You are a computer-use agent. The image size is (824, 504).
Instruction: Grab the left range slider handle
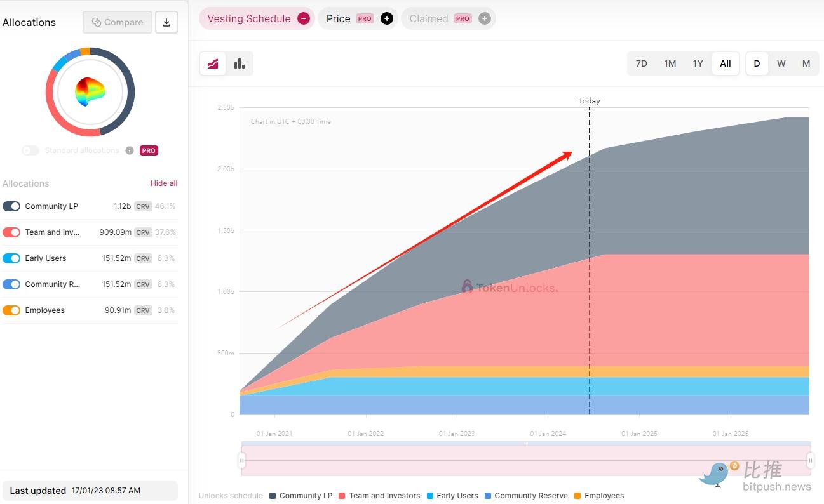click(x=241, y=460)
